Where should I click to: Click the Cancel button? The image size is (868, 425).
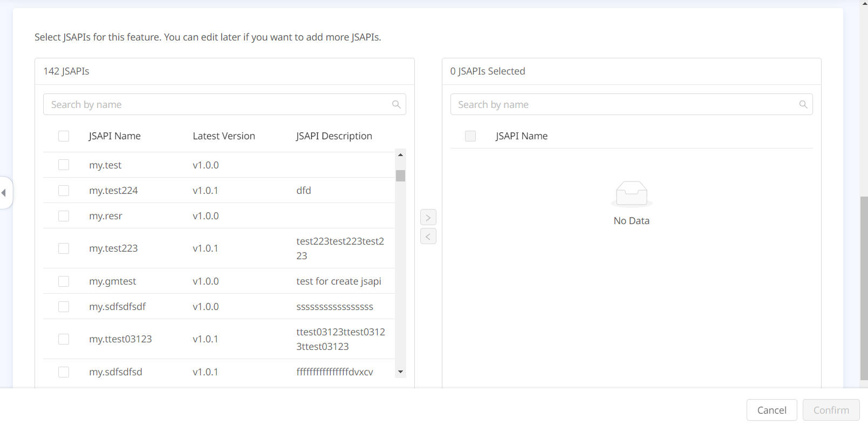click(x=771, y=410)
